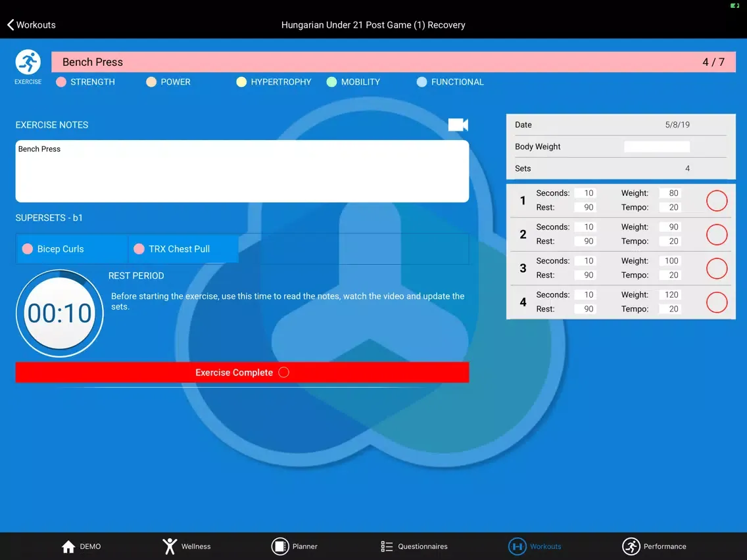The image size is (747, 560).
Task: Start the 00:10 rest timer
Action: tap(60, 314)
